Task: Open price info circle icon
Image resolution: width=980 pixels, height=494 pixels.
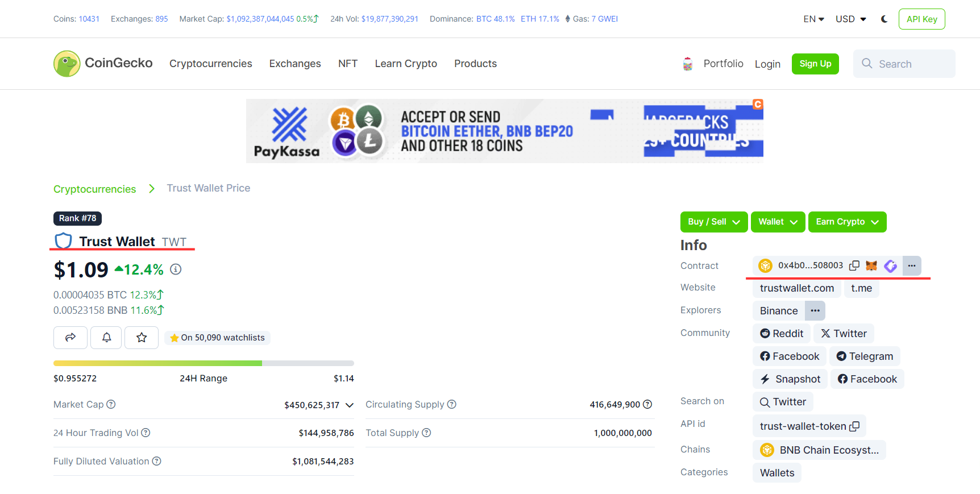Action: 176,269
